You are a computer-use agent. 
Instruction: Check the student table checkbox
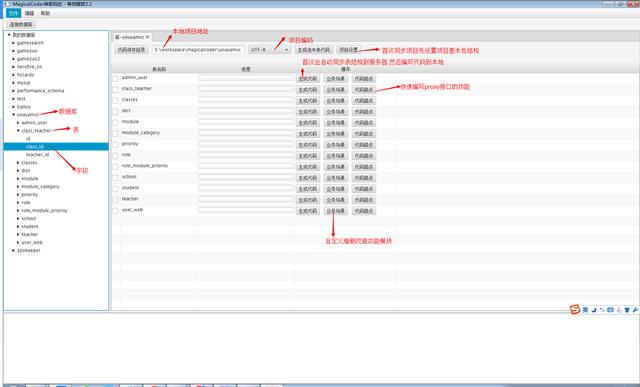pyautogui.click(x=116, y=189)
